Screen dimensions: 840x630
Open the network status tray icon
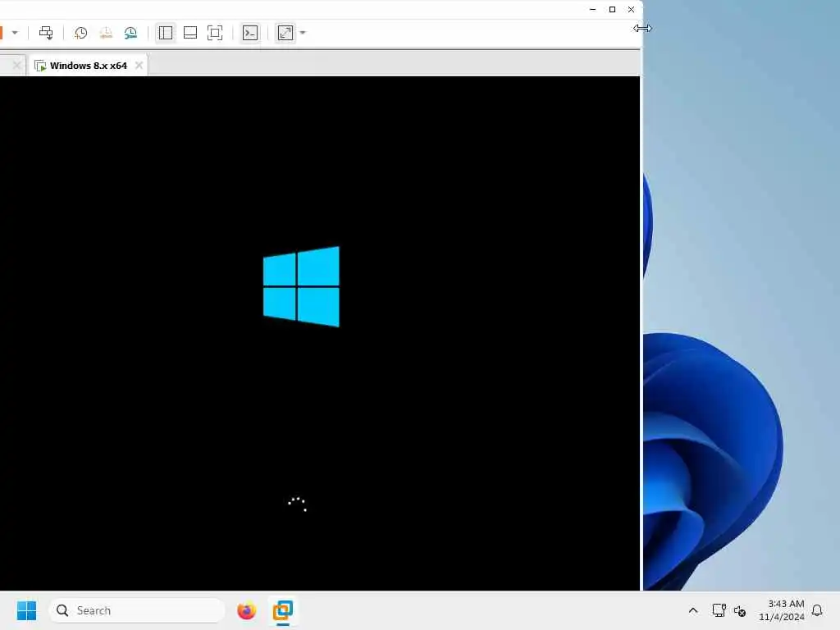pos(719,610)
